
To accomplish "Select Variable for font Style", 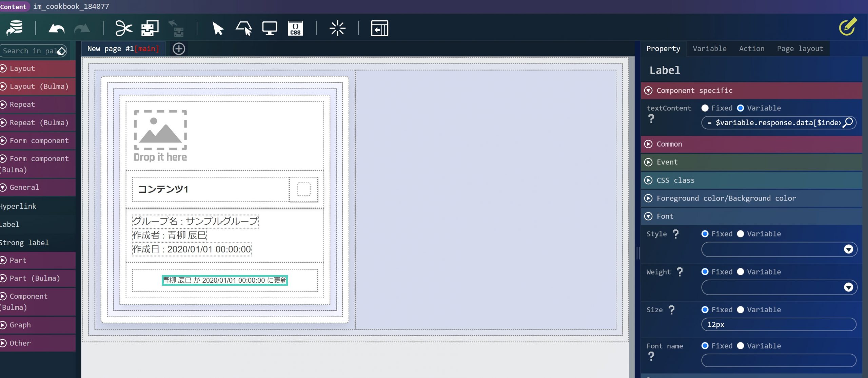I will coord(741,234).
